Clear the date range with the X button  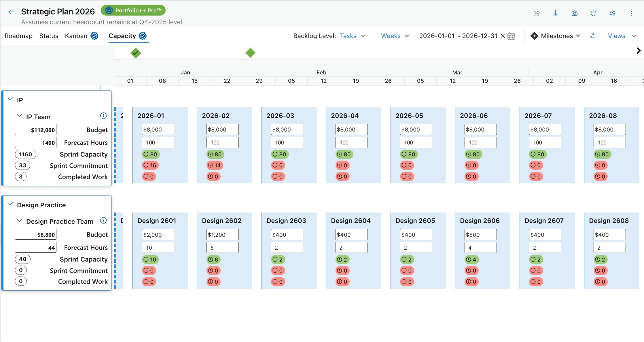(502, 36)
